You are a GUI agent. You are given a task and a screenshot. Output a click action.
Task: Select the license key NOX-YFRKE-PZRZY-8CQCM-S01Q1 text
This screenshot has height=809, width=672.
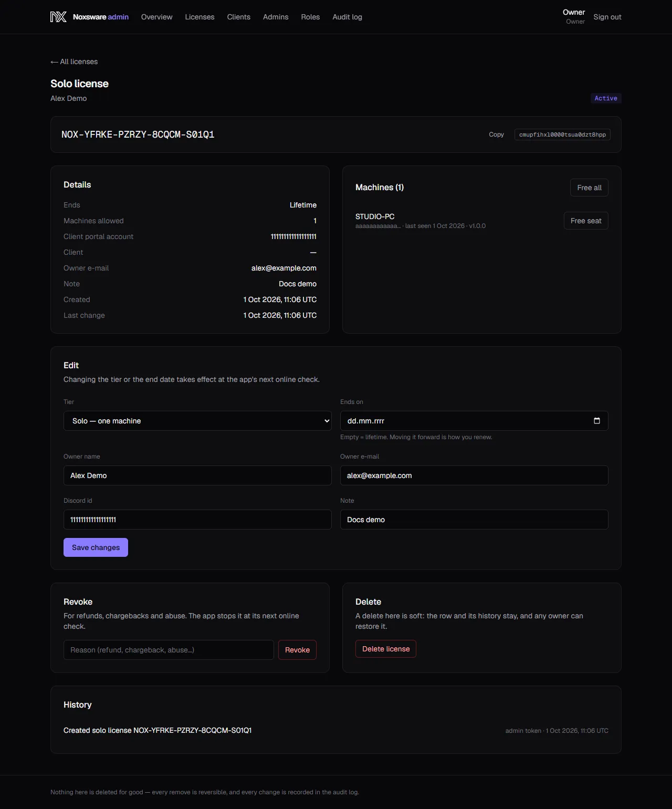point(138,134)
